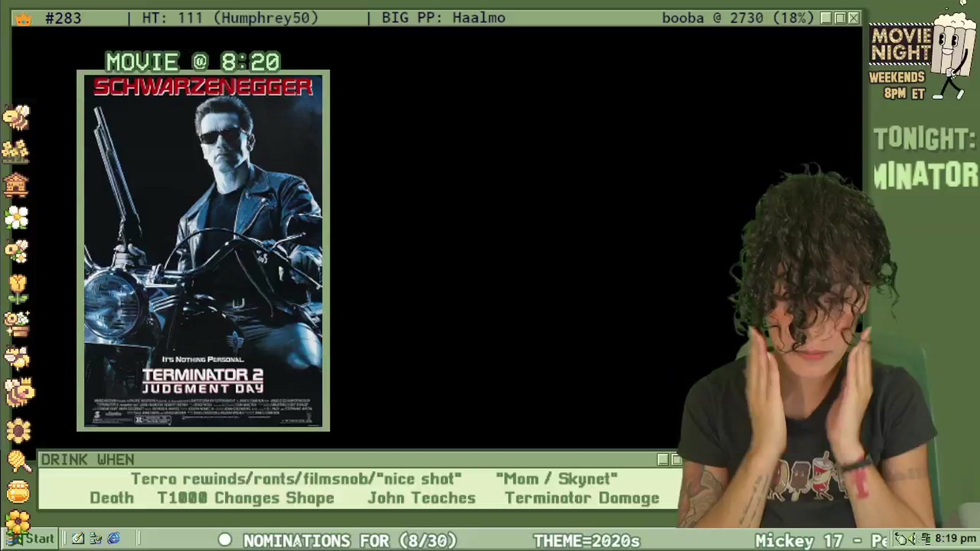
Task: Click the speaker volume tray icon
Action: tap(914, 539)
